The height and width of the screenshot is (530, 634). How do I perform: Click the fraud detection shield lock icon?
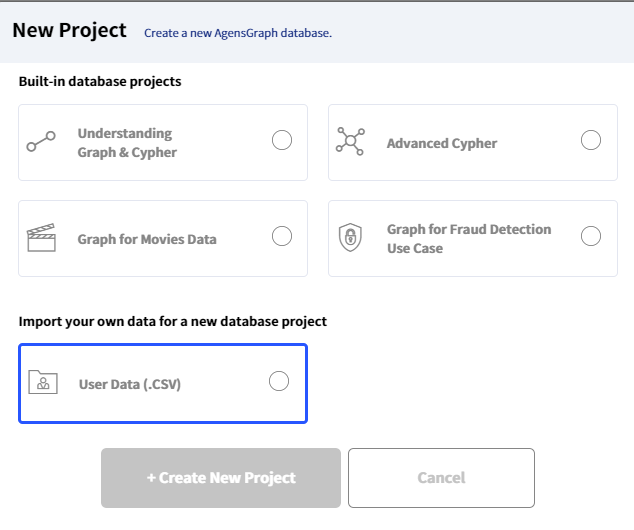(x=350, y=238)
